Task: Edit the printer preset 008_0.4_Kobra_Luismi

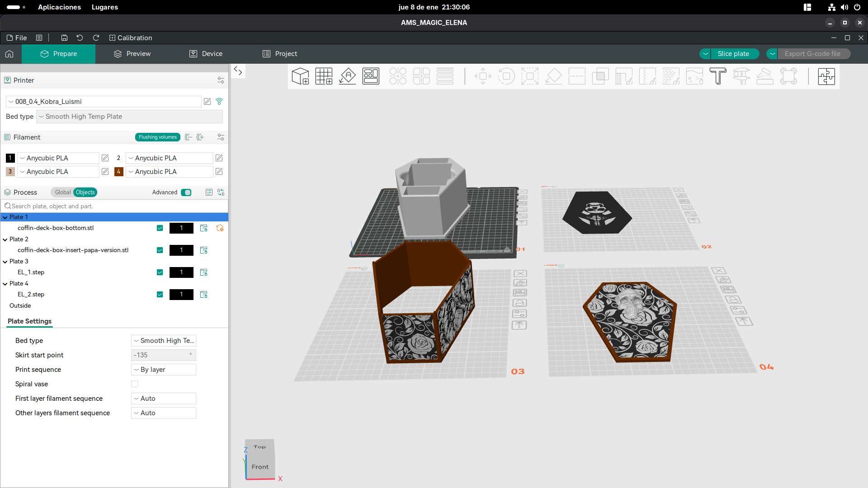Action: coord(207,102)
